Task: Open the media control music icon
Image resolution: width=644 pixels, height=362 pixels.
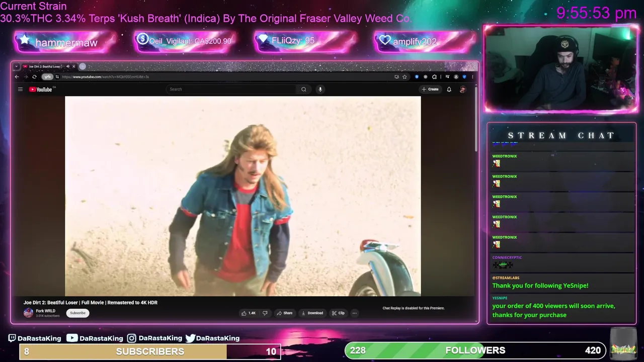Action: click(447, 77)
